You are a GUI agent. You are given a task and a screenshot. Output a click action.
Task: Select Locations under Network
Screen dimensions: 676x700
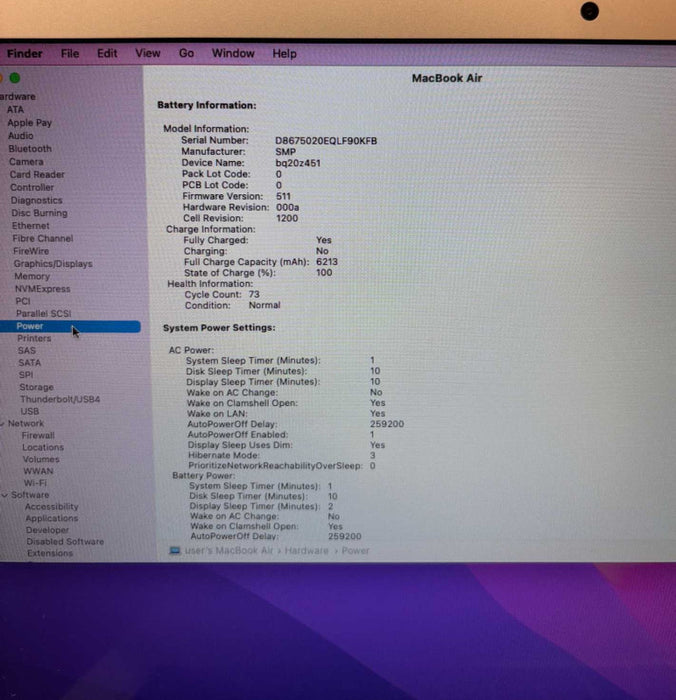pyautogui.click(x=43, y=447)
